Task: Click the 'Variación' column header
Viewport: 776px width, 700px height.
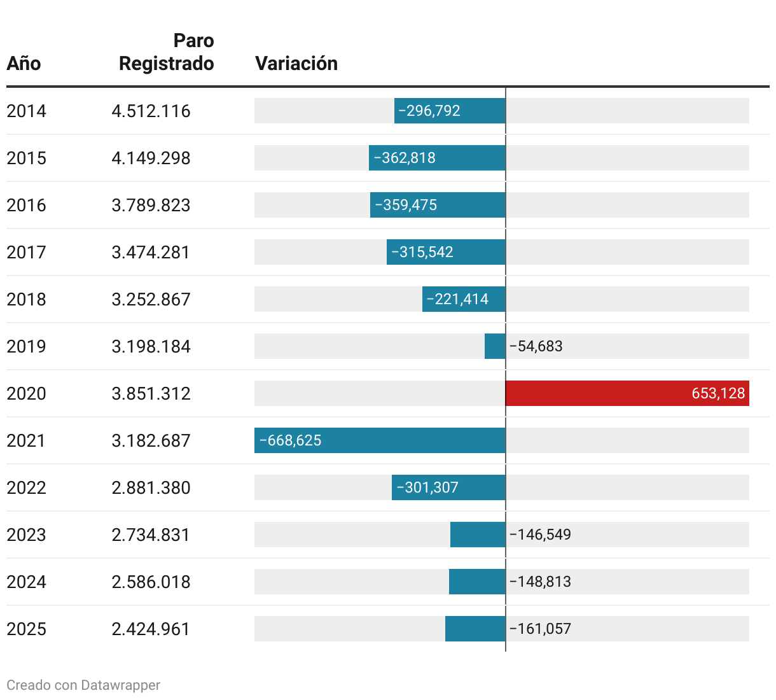Action: point(296,64)
